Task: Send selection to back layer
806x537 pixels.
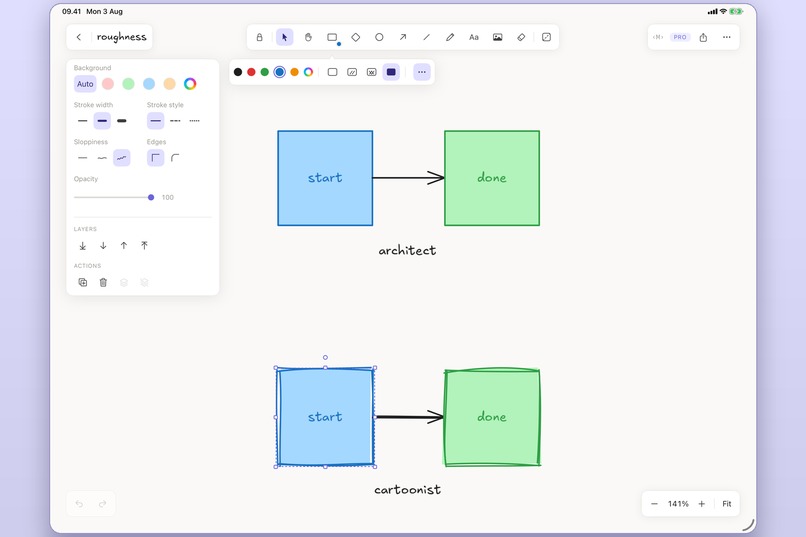Action: tap(83, 246)
